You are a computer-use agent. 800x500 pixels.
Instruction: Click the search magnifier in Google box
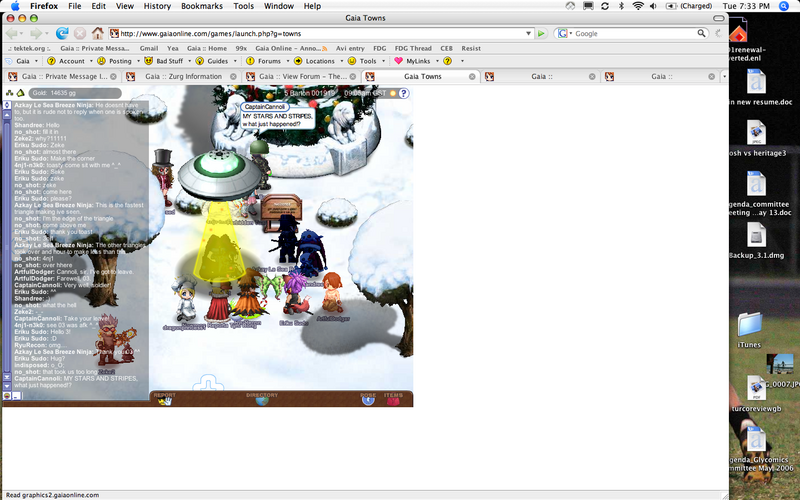pyautogui.click(x=702, y=33)
